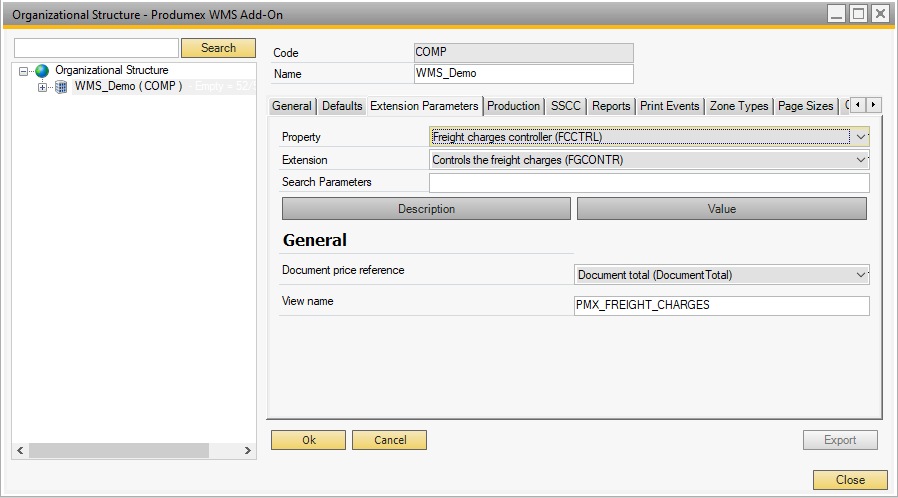Open the Document price reference dropdown
The width and height of the screenshot is (898, 498).
pyautogui.click(x=861, y=275)
